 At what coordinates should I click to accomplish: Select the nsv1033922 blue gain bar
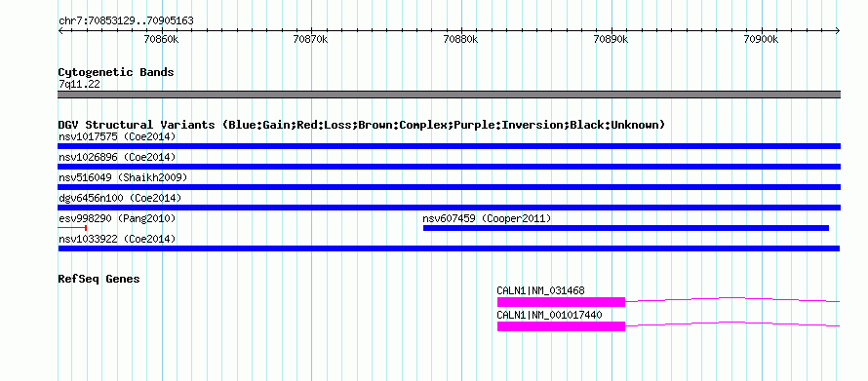click(x=449, y=248)
